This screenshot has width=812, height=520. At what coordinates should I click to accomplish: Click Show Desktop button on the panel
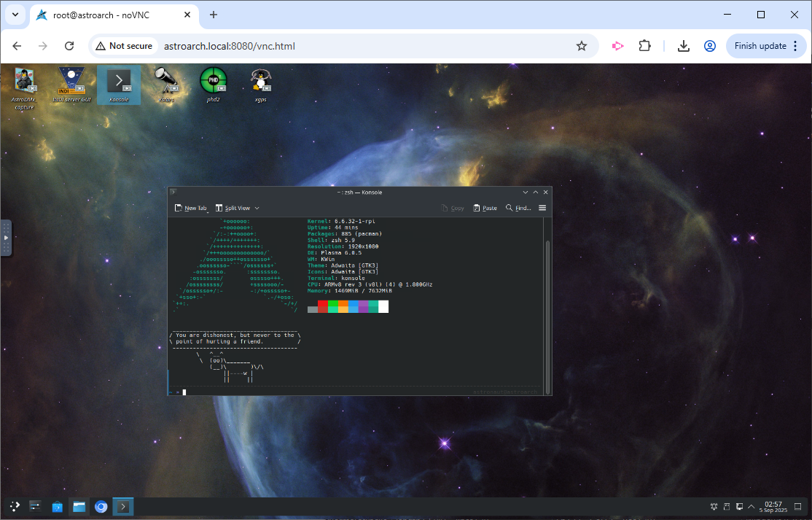(x=798, y=506)
